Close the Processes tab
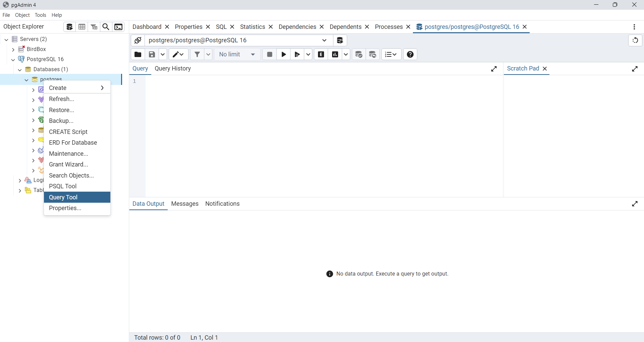644x342 pixels. (x=408, y=27)
